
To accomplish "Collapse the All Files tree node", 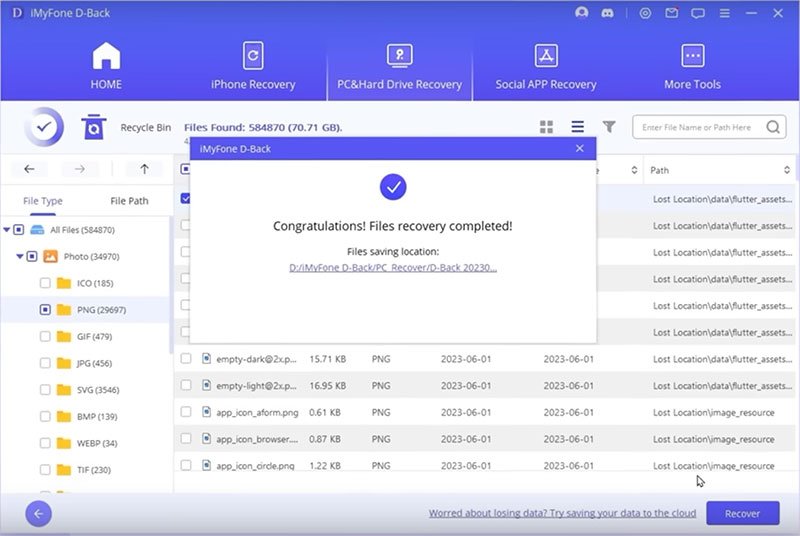I will point(7,229).
